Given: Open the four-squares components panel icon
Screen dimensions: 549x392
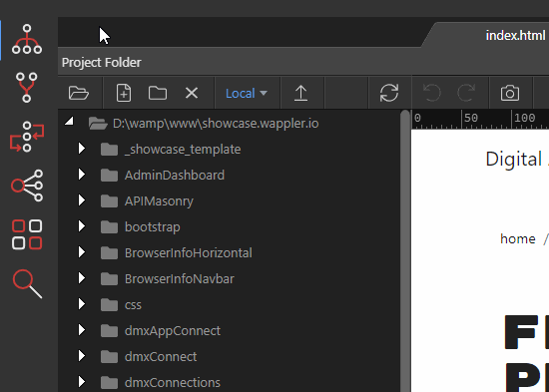Looking at the screenshot, I should click(27, 234).
